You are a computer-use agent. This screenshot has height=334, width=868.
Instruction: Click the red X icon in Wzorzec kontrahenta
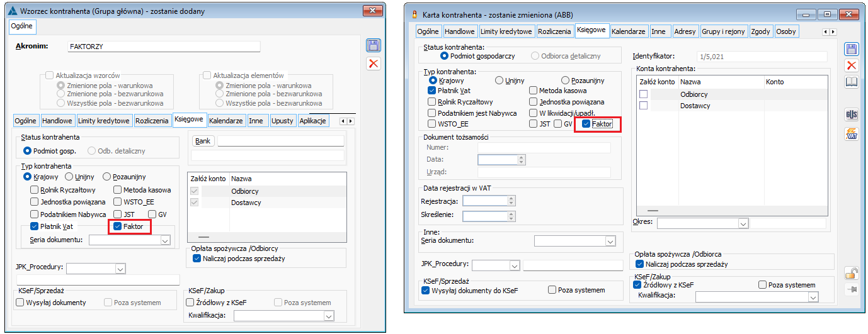click(374, 62)
